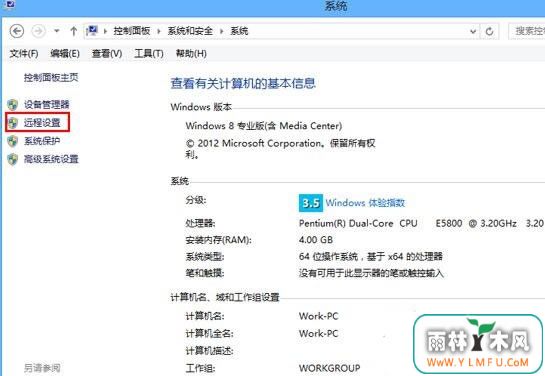
Task: Click the shield icon beside 设备管理器
Action: (13, 105)
